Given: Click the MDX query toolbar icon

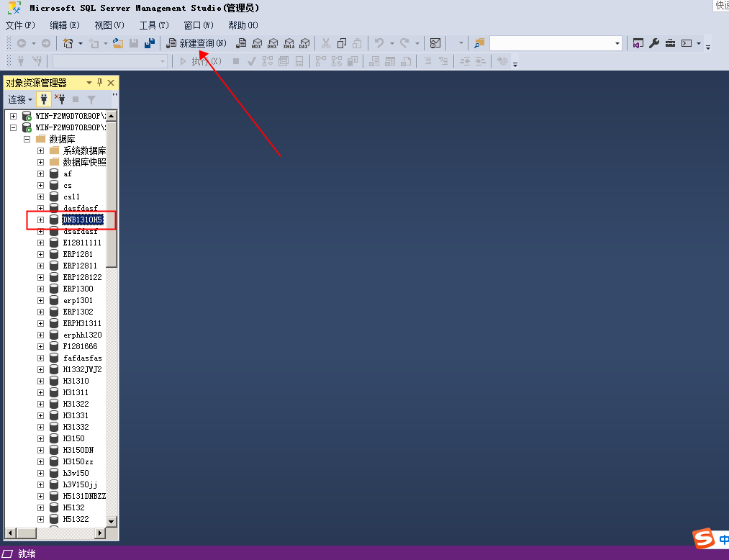Looking at the screenshot, I should (x=257, y=44).
